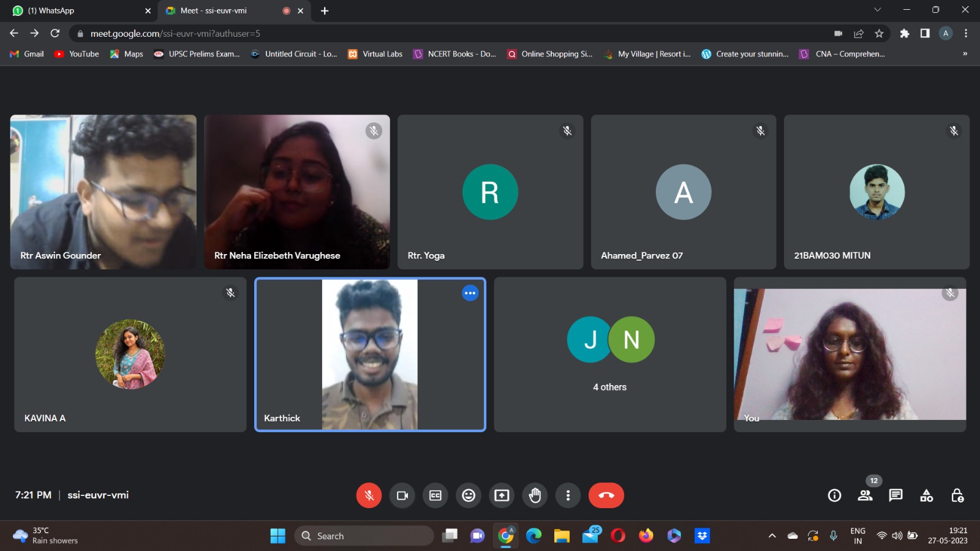Raise your hand in the meeting
980x551 pixels.
coord(535,495)
